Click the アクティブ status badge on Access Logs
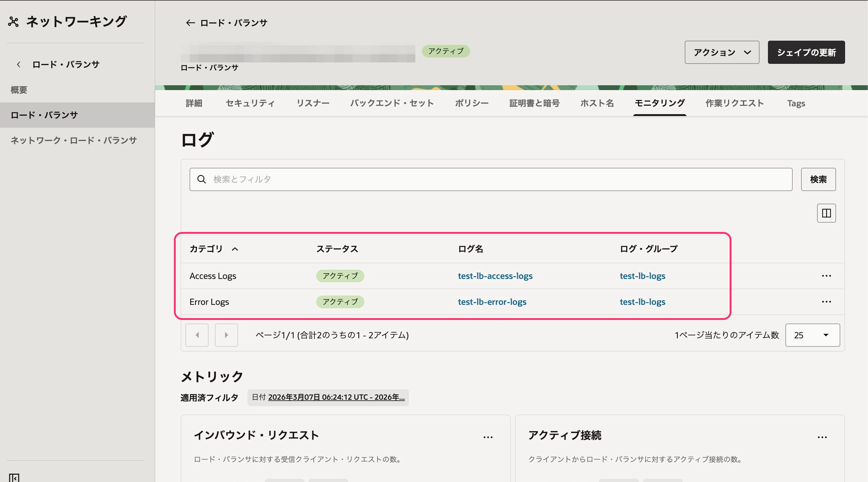868x482 pixels. coord(340,276)
